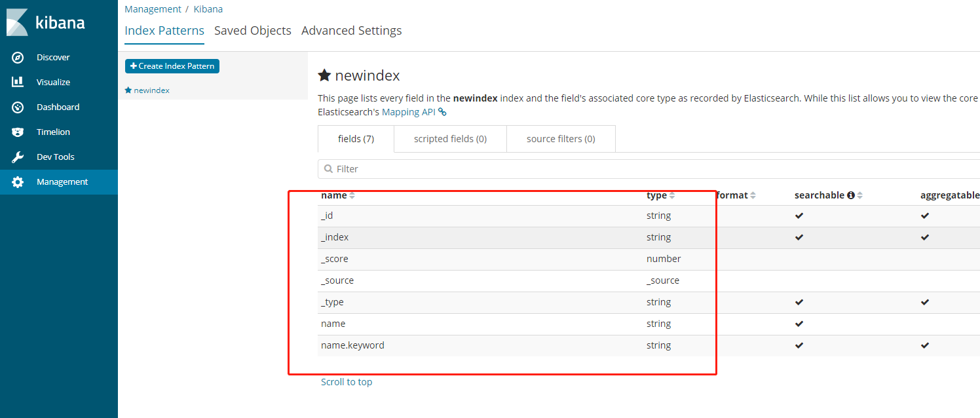Screen dimensions: 980x418
Task: Click the name field row label
Action: [x=333, y=324]
